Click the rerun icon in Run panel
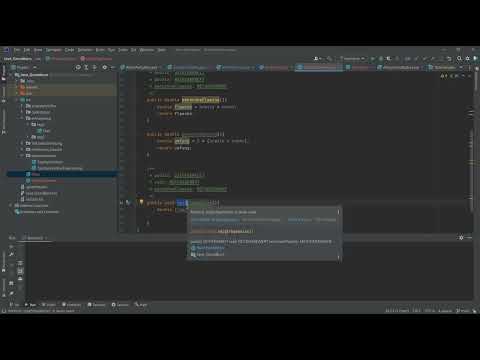The width and height of the screenshot is (480, 360). 12,247
